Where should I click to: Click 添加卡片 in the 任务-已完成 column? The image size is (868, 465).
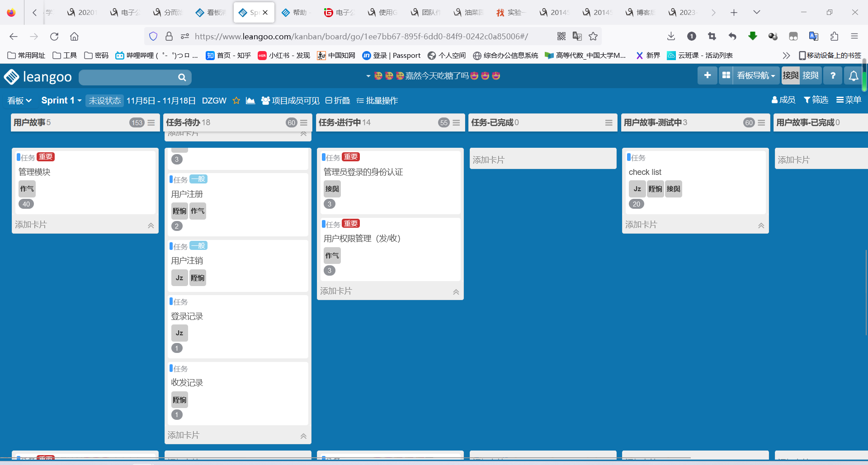point(488,160)
